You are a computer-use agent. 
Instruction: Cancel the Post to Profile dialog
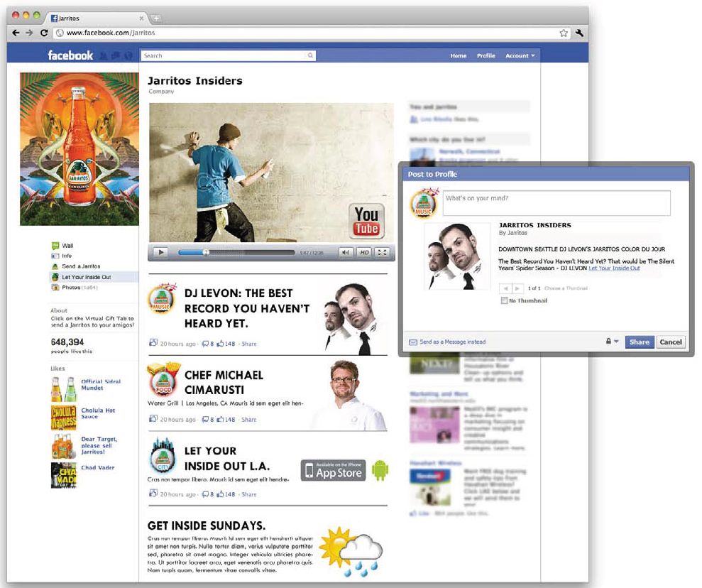pos(671,342)
